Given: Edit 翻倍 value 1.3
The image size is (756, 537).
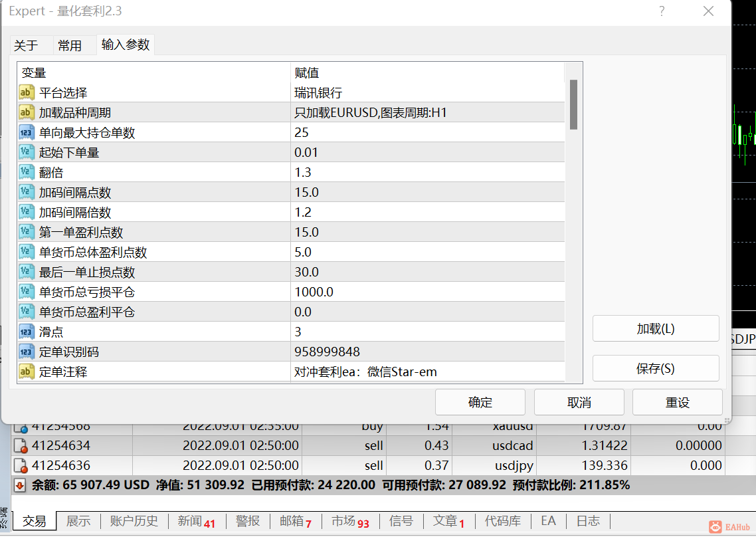Looking at the screenshot, I should pyautogui.click(x=428, y=172).
